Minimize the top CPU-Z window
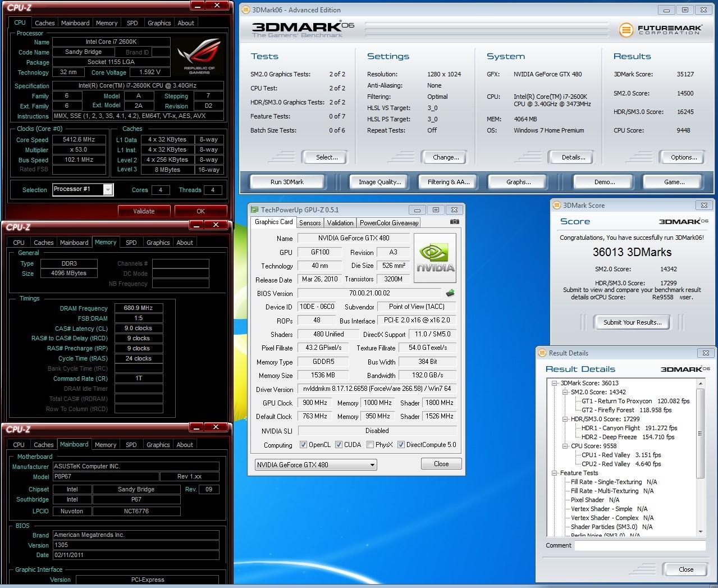This screenshot has width=718, height=588. [198, 5]
